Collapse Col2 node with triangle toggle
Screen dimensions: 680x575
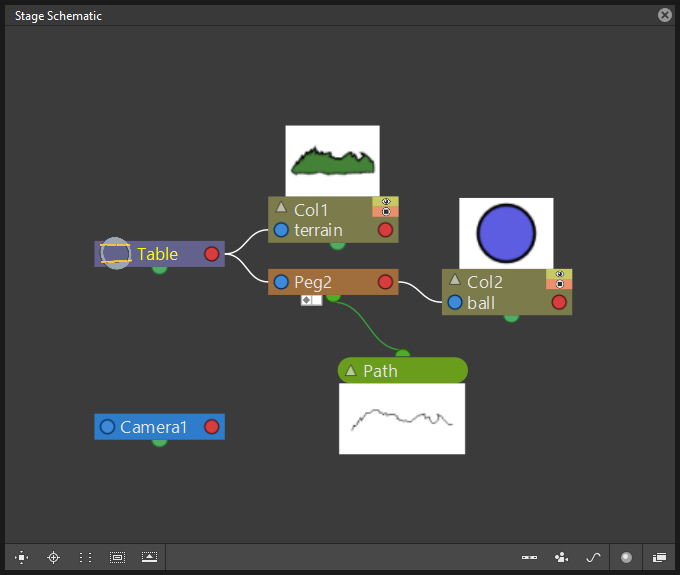[454, 280]
